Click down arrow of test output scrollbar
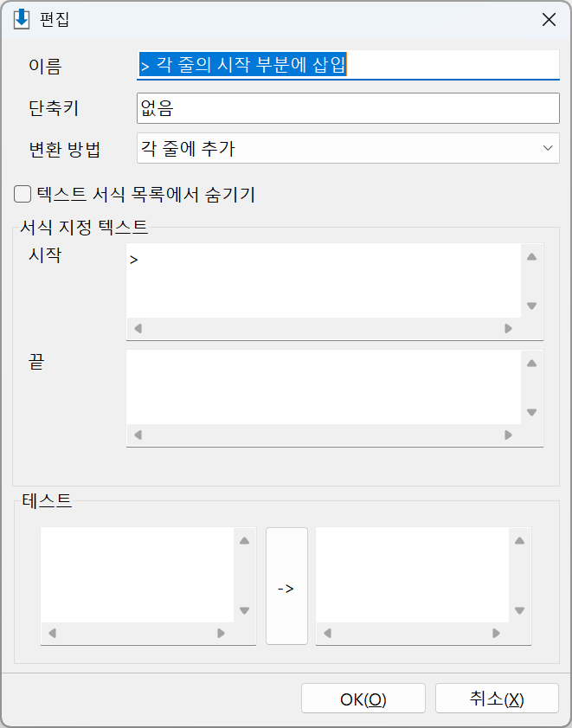 pos(519,610)
